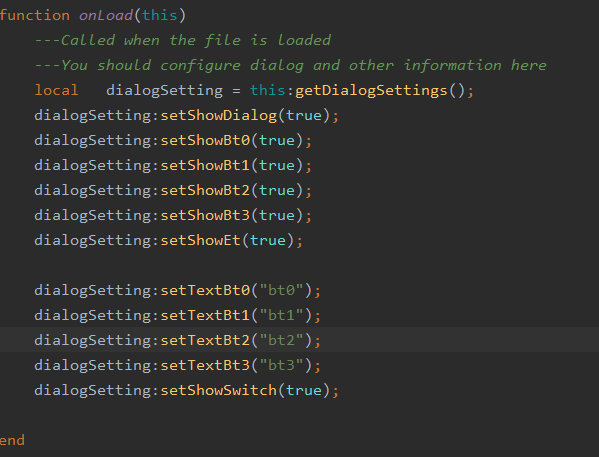Click setShowDialog(true) line
Image resolution: width=599 pixels, height=457 pixels.
[x=186, y=115]
